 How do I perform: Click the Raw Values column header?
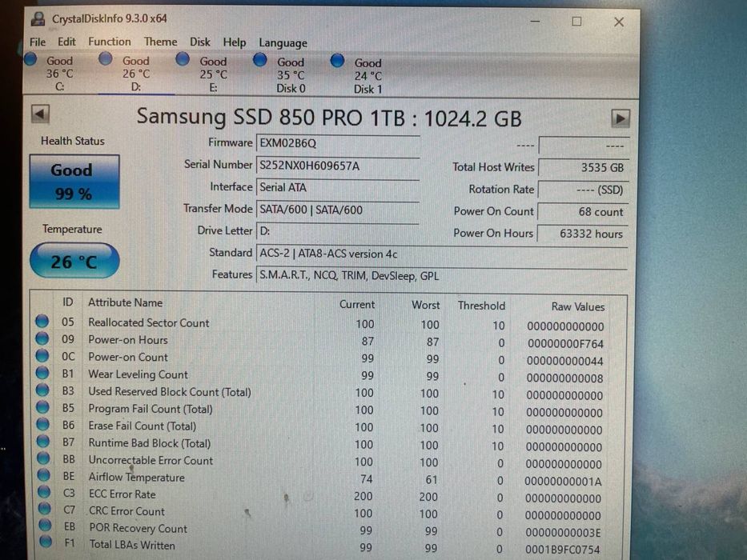(578, 307)
